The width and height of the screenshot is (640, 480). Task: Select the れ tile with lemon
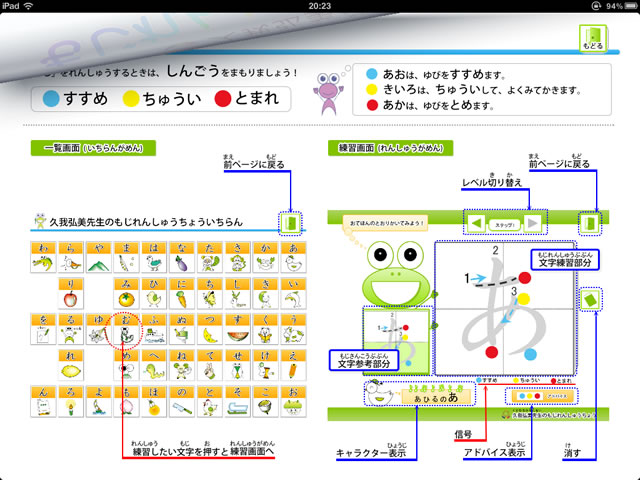click(x=71, y=365)
